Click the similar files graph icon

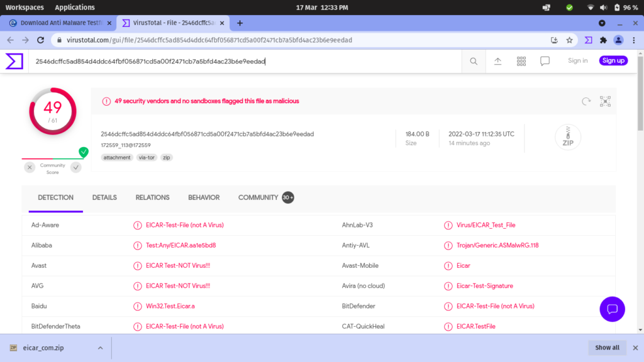pyautogui.click(x=605, y=101)
